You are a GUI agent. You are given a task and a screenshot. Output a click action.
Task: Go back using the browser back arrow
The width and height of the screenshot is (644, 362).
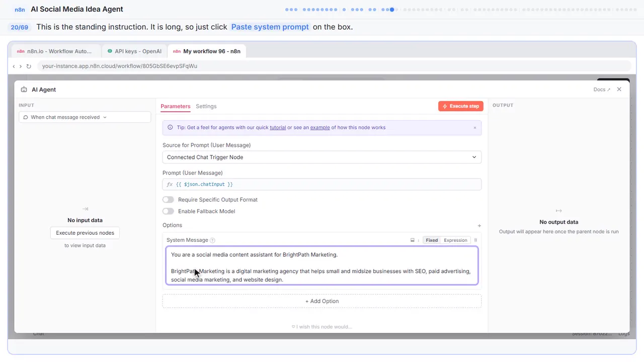point(14,66)
